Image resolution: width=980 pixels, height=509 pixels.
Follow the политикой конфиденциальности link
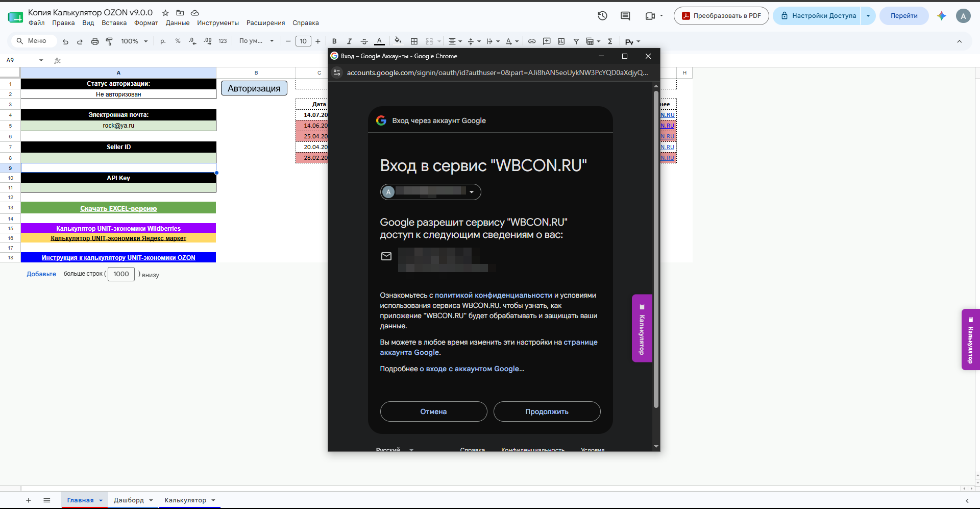coord(494,296)
